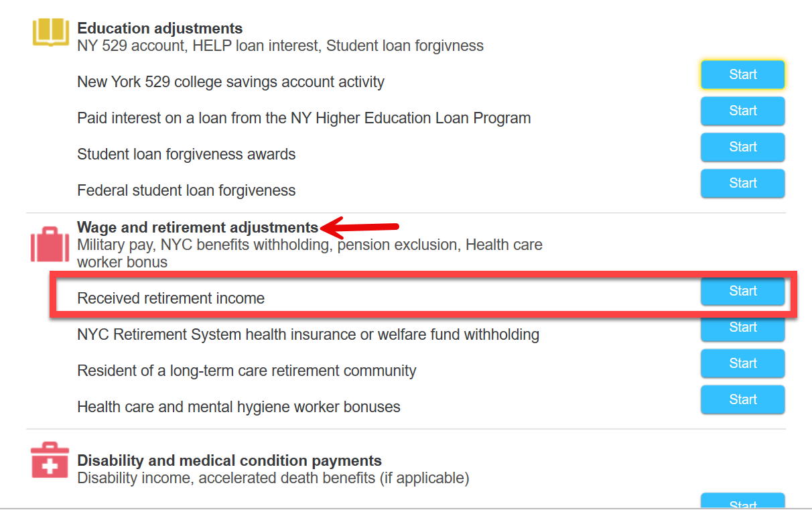Click the New York 529 college savings label
The image size is (812, 510).
coord(230,82)
